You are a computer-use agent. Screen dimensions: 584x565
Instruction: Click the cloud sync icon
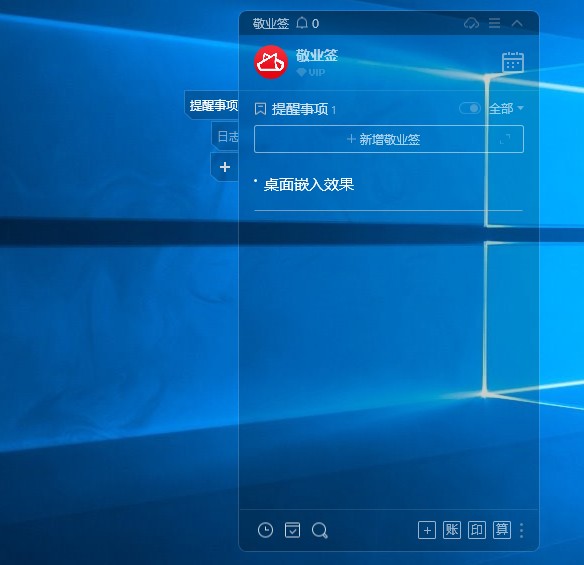point(472,23)
